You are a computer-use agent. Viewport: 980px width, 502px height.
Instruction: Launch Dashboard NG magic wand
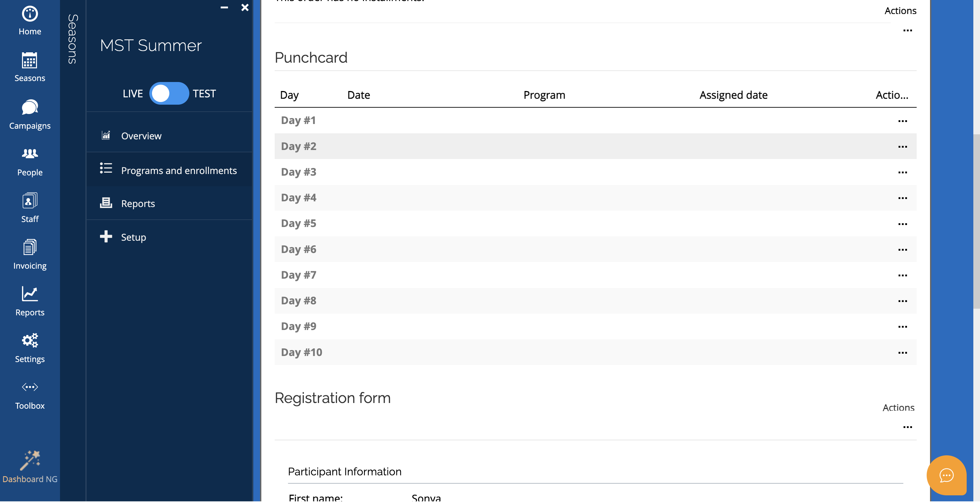point(30,461)
